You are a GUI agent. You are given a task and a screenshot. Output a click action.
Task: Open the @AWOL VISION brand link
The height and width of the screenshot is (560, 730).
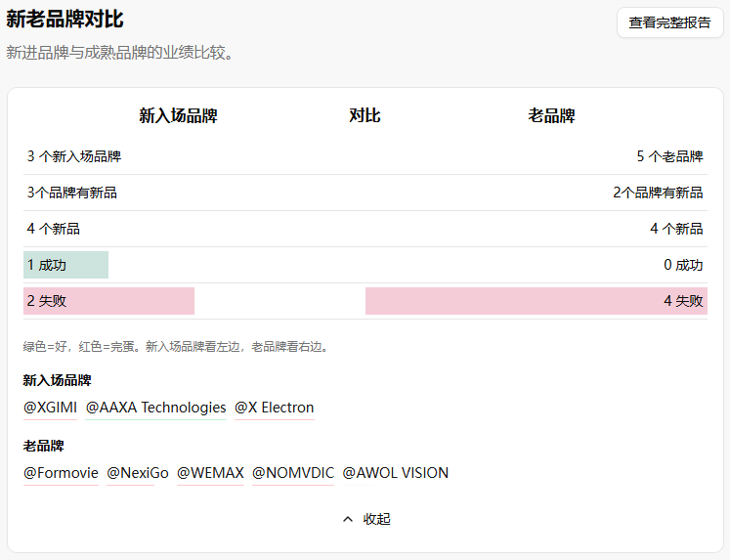click(x=395, y=473)
